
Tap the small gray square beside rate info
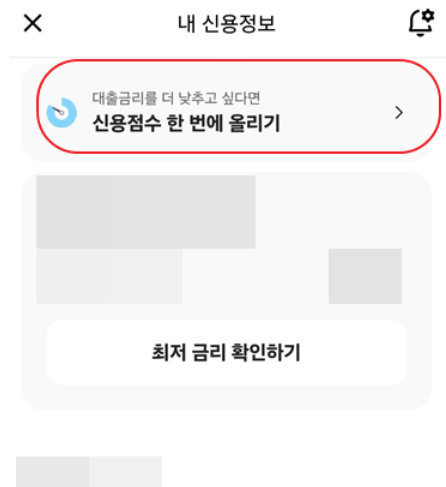coord(365,276)
